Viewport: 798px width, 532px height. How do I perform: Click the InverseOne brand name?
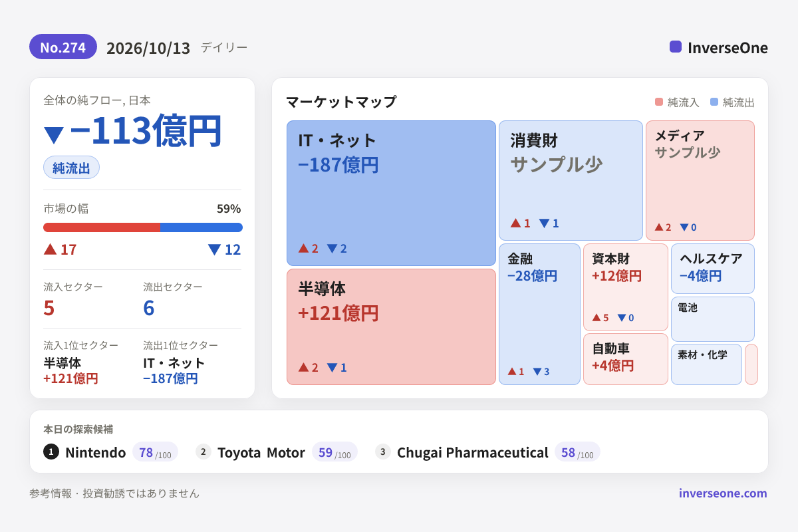click(728, 47)
